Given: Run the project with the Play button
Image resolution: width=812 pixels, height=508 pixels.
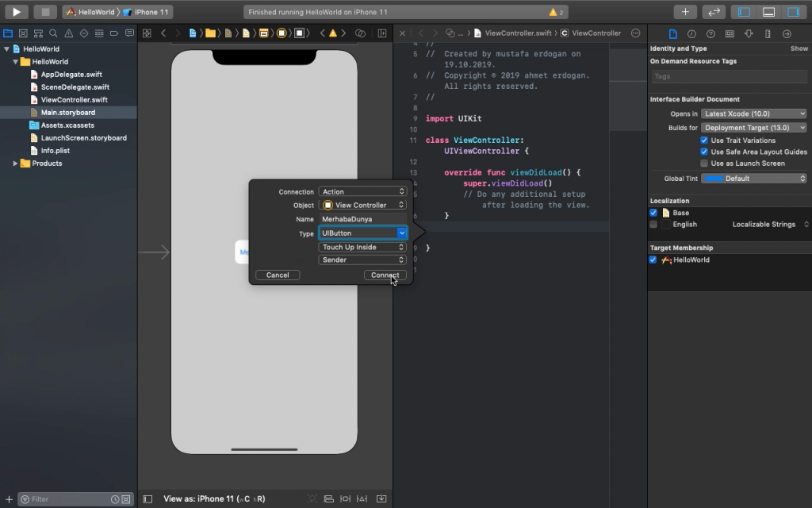Looking at the screenshot, I should coord(15,11).
